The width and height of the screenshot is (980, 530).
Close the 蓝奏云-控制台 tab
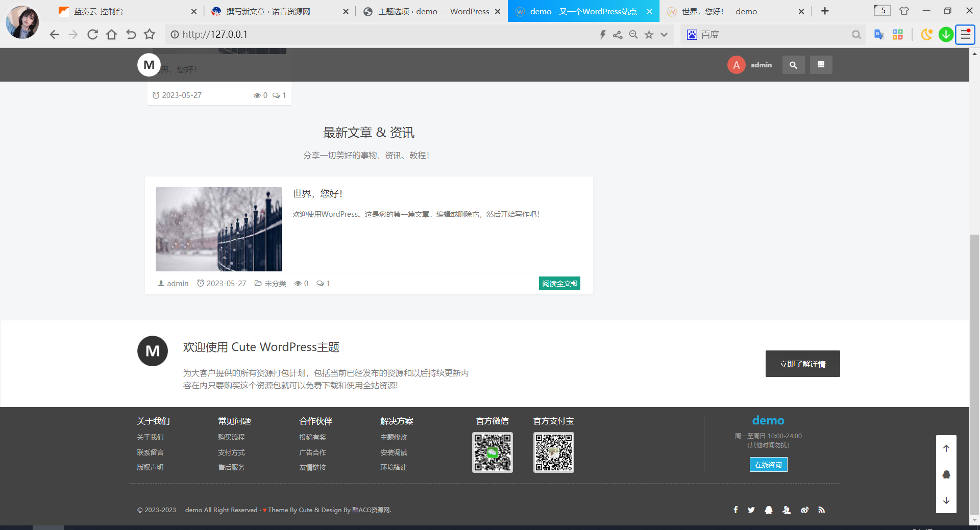point(194,11)
